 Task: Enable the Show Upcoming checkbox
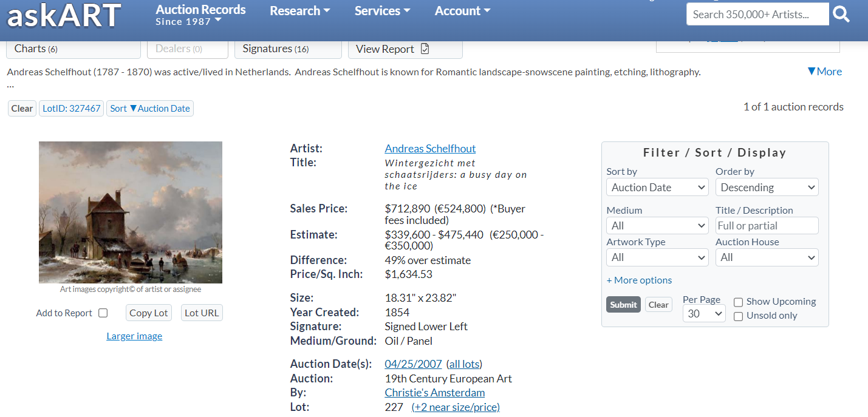739,302
